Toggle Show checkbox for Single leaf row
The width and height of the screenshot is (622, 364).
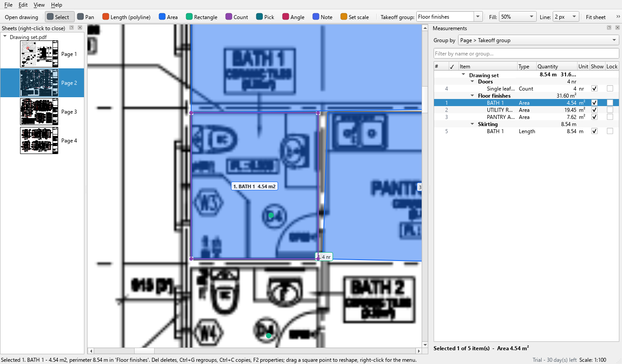tap(594, 89)
